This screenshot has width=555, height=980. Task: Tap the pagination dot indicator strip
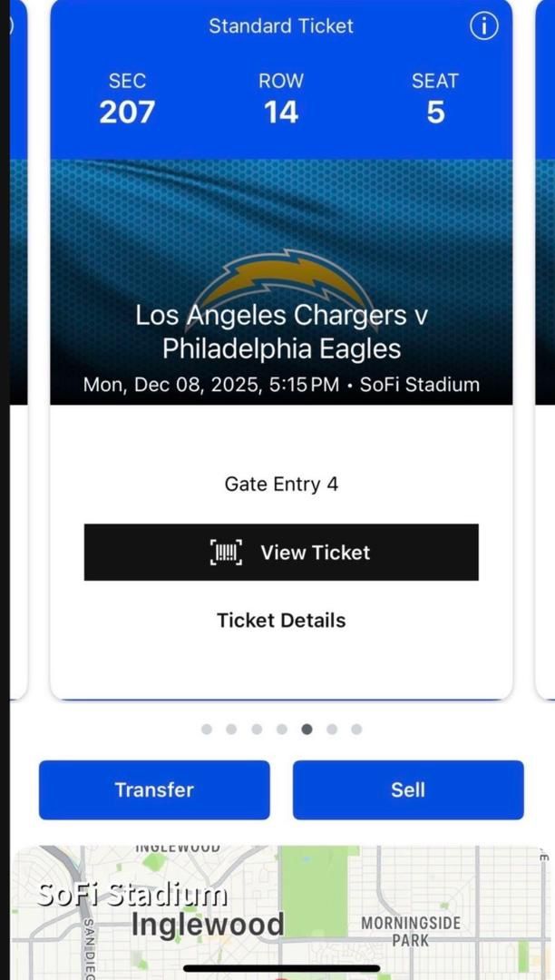280,729
